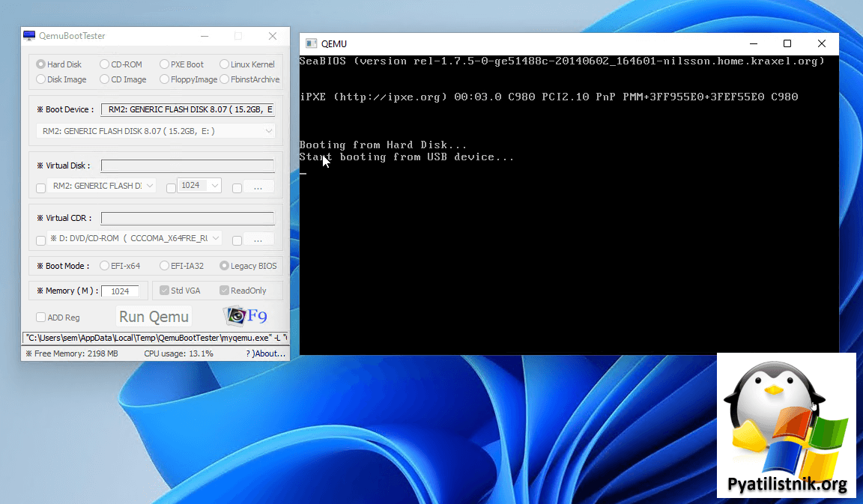
Task: Close the QemuBootTester window
Action: [272, 36]
